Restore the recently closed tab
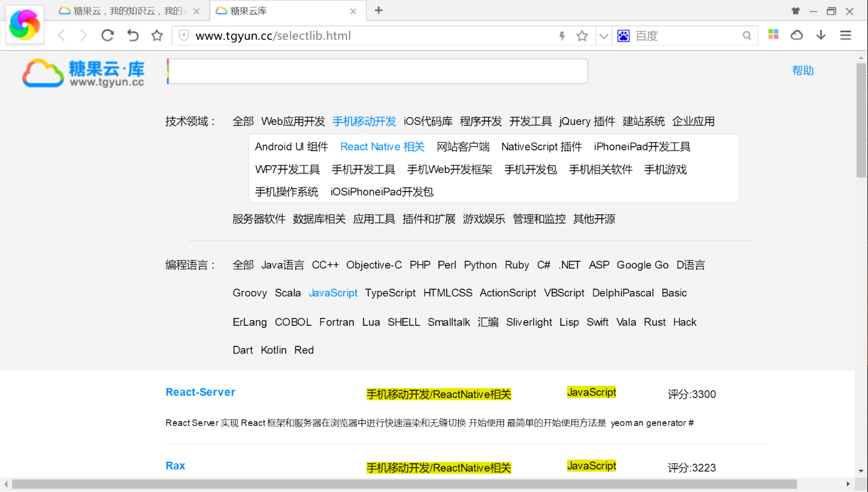Image resolution: width=868 pixels, height=492 pixels. 133,36
